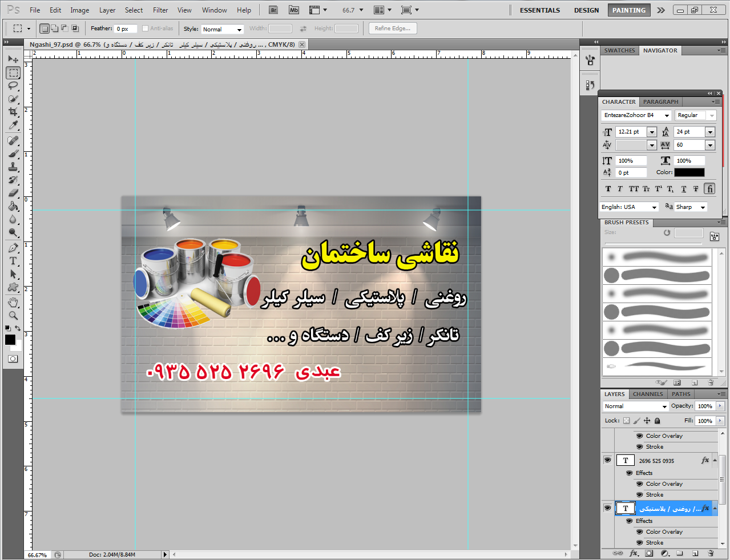The height and width of the screenshot is (560, 730).
Task: Select the Crop tool
Action: click(x=13, y=112)
